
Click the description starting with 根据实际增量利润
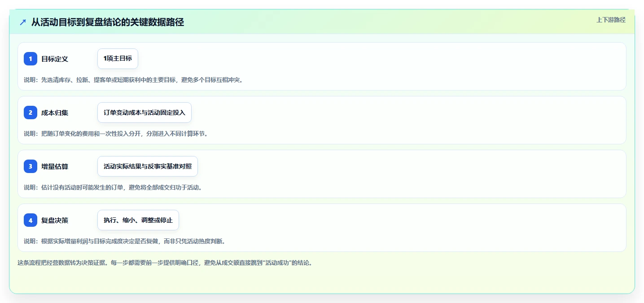click(x=124, y=241)
